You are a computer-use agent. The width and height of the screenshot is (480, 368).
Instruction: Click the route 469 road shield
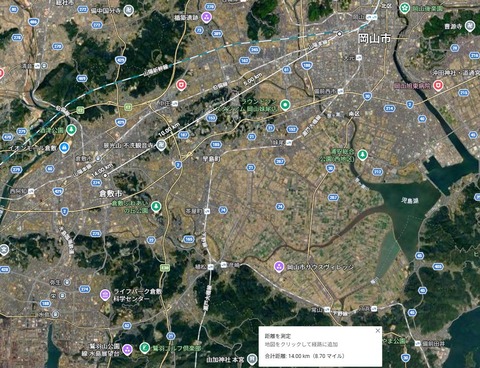(x=81, y=79)
